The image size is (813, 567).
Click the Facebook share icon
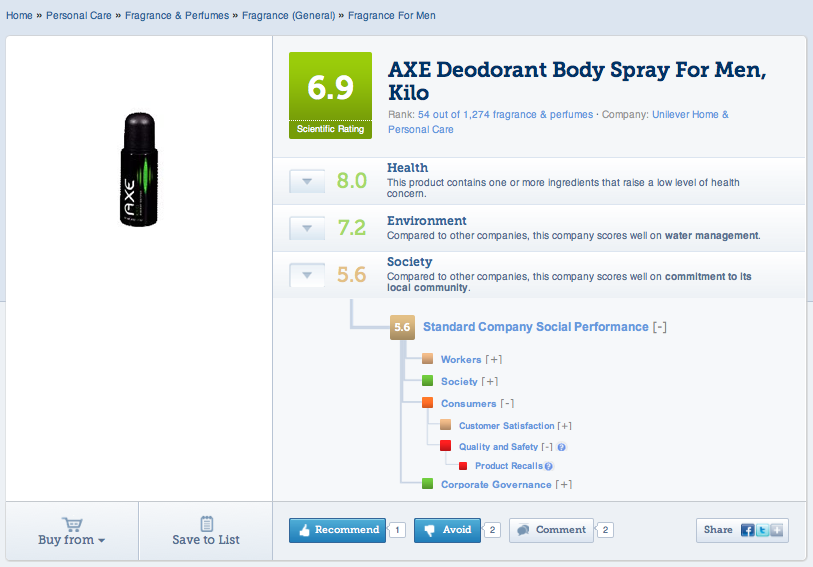(747, 530)
